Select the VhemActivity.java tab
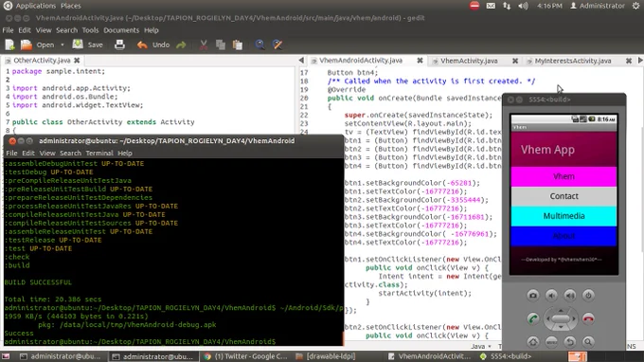This screenshot has height=362, width=644. pyautogui.click(x=469, y=61)
